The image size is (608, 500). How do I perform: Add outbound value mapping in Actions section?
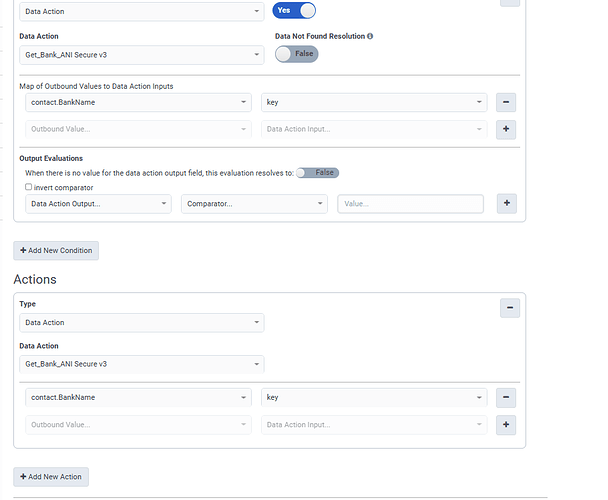pos(506,425)
